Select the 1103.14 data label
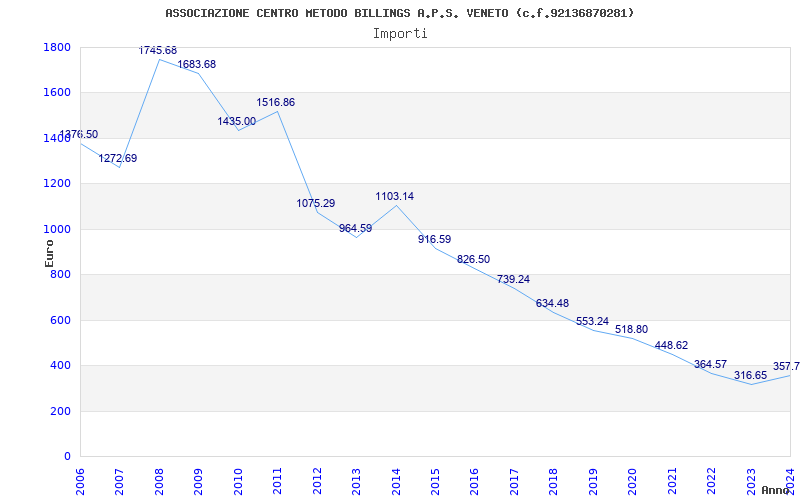Image resolution: width=800 pixels, height=500 pixels. (395, 196)
